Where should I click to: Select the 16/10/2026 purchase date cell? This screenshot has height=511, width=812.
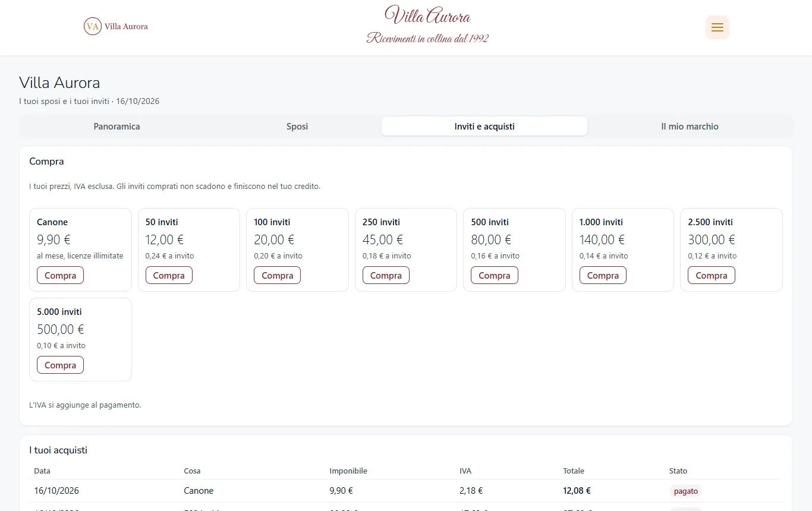(56, 491)
